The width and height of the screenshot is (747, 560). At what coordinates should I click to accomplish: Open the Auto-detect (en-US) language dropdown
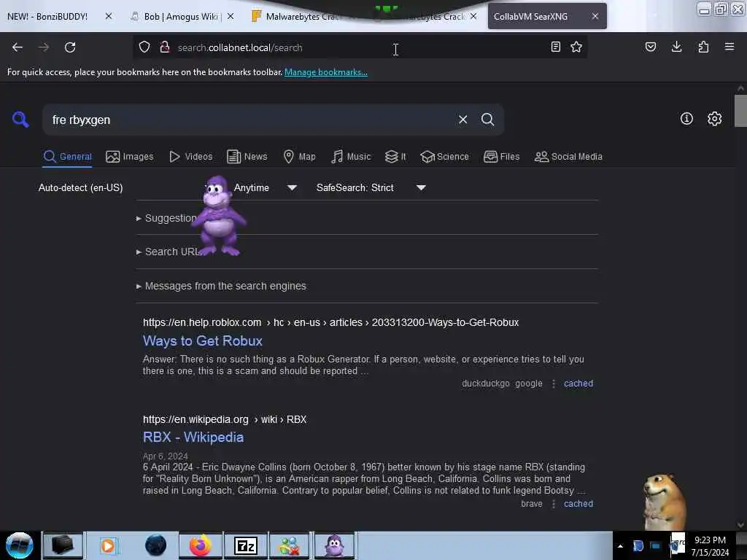tap(80, 187)
